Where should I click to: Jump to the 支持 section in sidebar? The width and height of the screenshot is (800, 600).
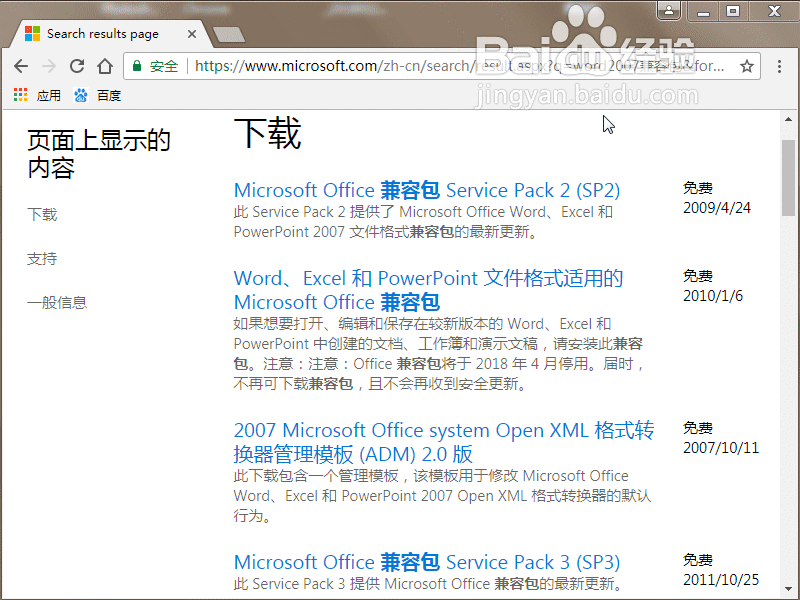pos(42,259)
